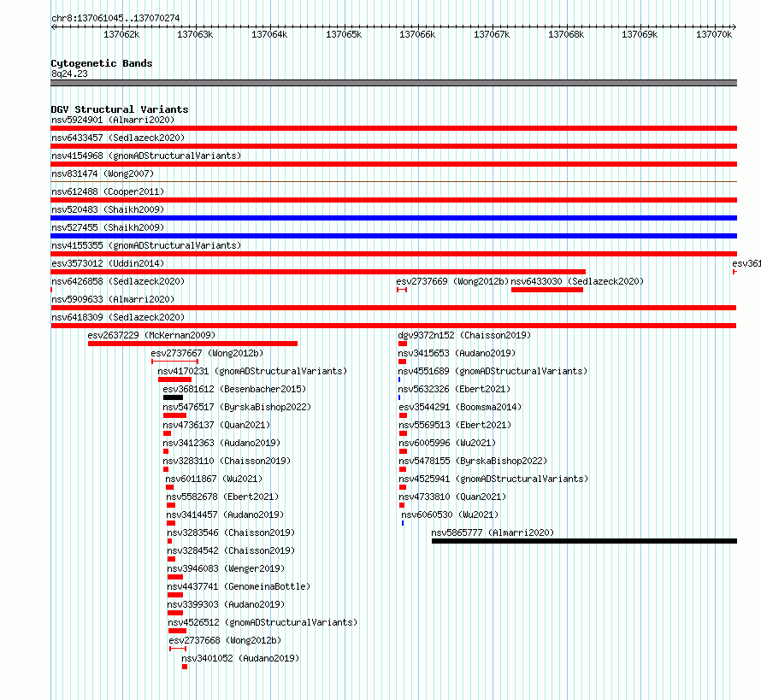
Task: Open the esv3573012 (Uddin2014) label
Action: click(x=108, y=263)
